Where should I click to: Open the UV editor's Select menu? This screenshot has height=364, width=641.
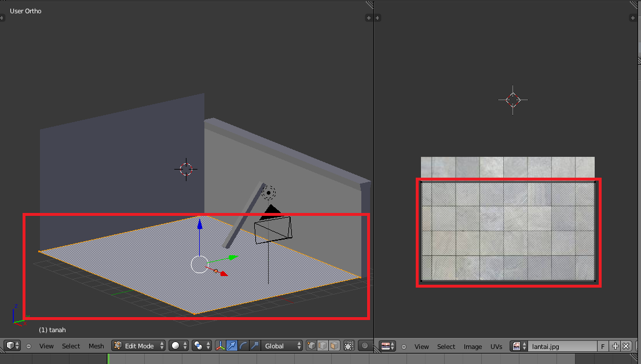446,347
